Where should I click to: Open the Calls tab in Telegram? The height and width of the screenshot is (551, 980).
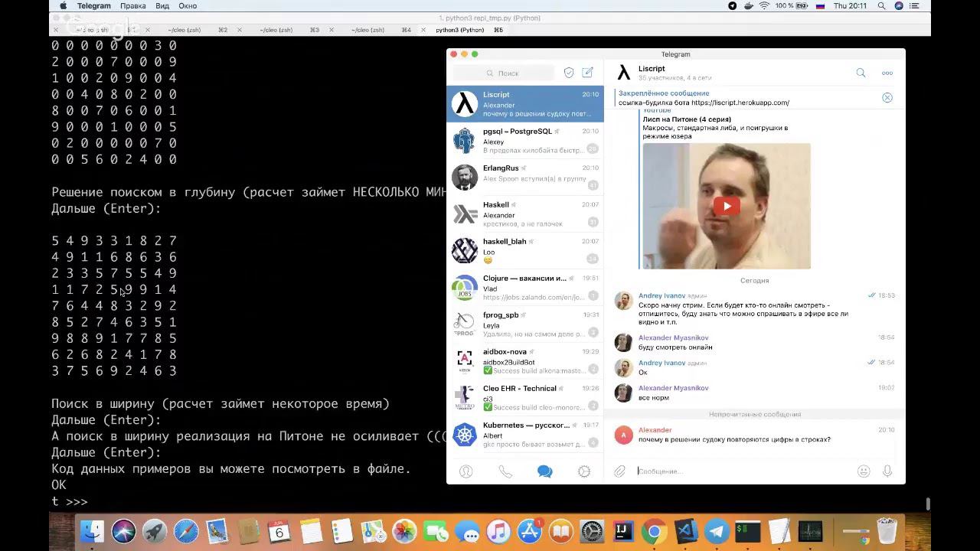[x=505, y=471]
